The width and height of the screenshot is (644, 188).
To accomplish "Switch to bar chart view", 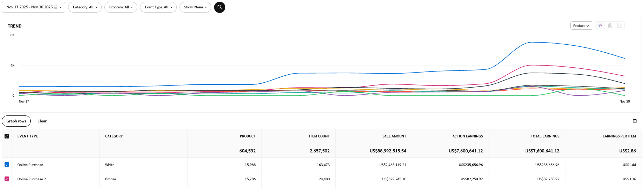I will click(x=610, y=25).
